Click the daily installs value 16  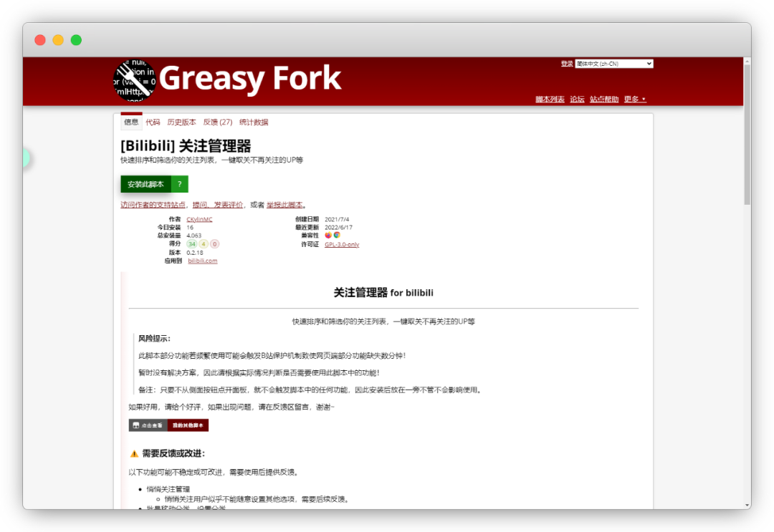pyautogui.click(x=190, y=228)
